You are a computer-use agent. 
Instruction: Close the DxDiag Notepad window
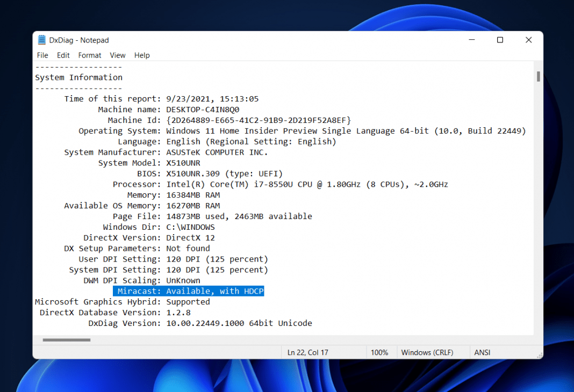click(x=528, y=40)
